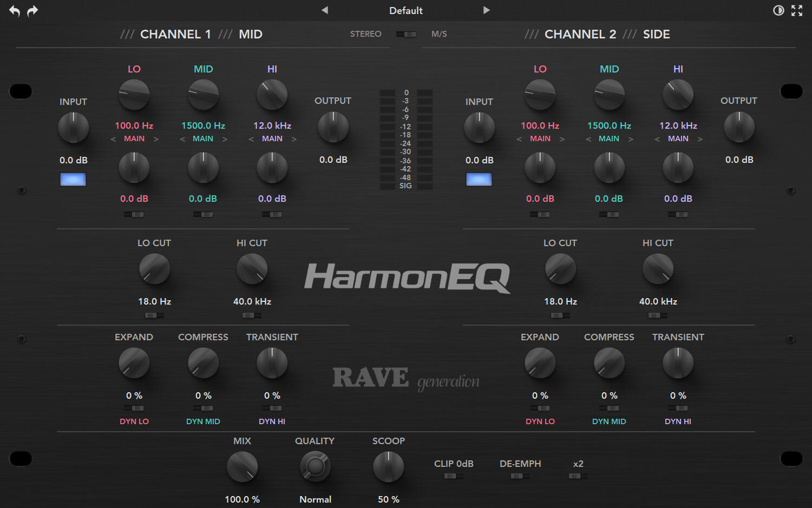Adjust the MIX knob at 100.0 %
The height and width of the screenshot is (508, 812).
242,466
